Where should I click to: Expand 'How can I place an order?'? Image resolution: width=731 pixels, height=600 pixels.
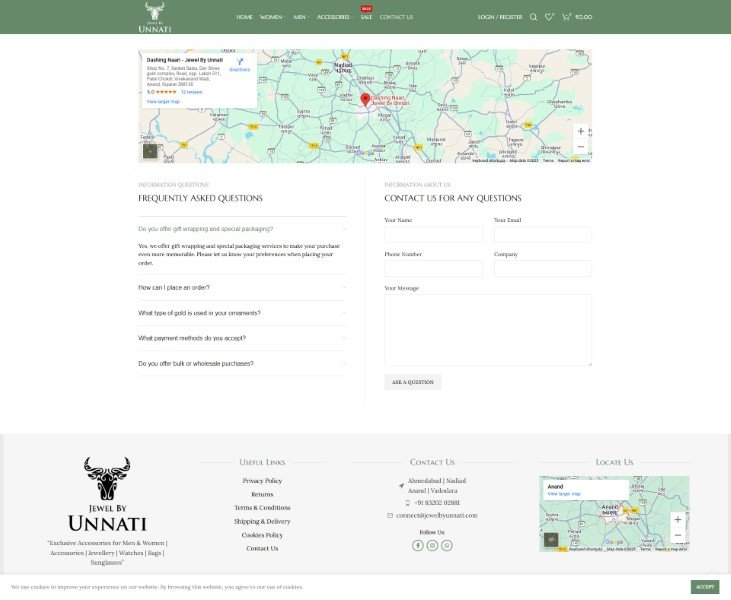pyautogui.click(x=242, y=288)
